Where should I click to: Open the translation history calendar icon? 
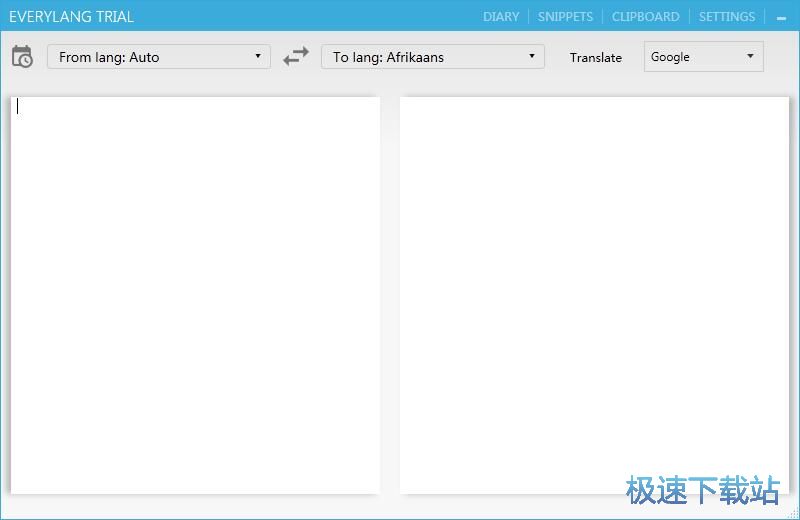point(22,57)
